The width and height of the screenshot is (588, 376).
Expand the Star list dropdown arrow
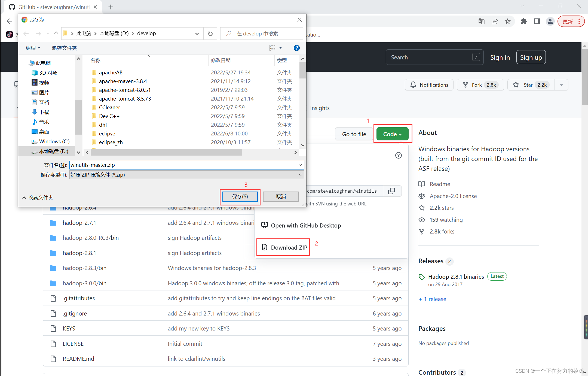[561, 85]
